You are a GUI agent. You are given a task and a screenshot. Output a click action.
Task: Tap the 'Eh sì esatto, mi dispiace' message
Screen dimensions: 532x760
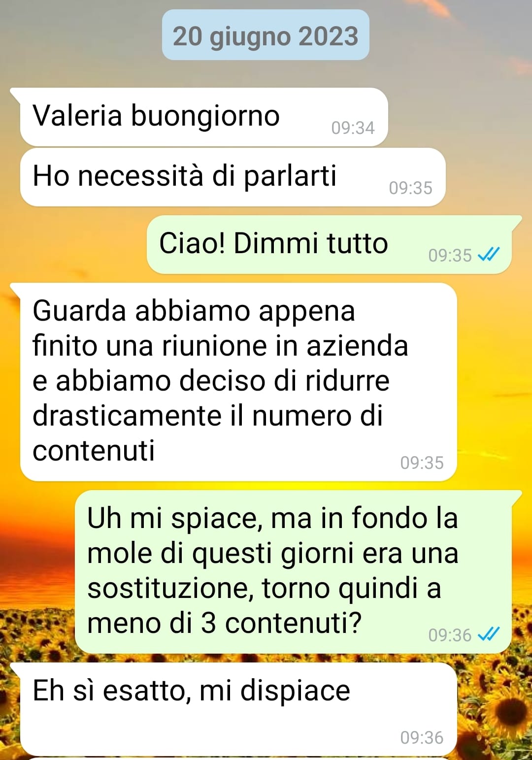(x=238, y=709)
